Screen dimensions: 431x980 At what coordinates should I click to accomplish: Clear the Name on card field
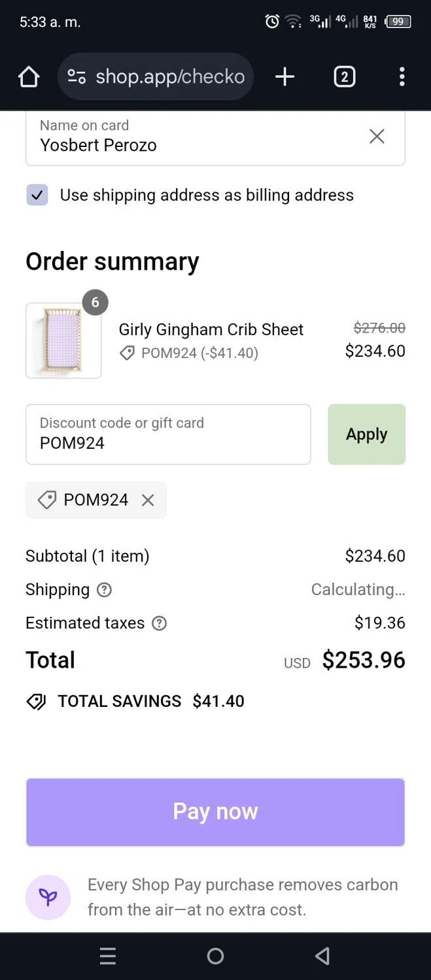377,136
